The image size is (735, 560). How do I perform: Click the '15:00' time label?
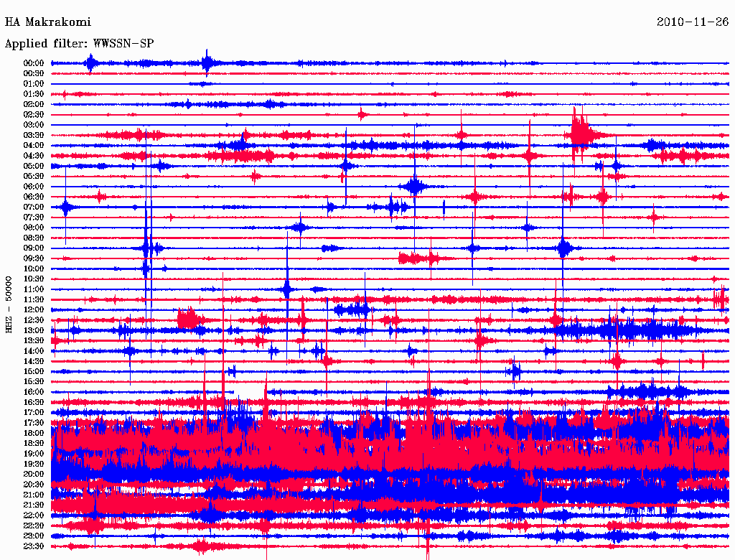[x=34, y=371]
